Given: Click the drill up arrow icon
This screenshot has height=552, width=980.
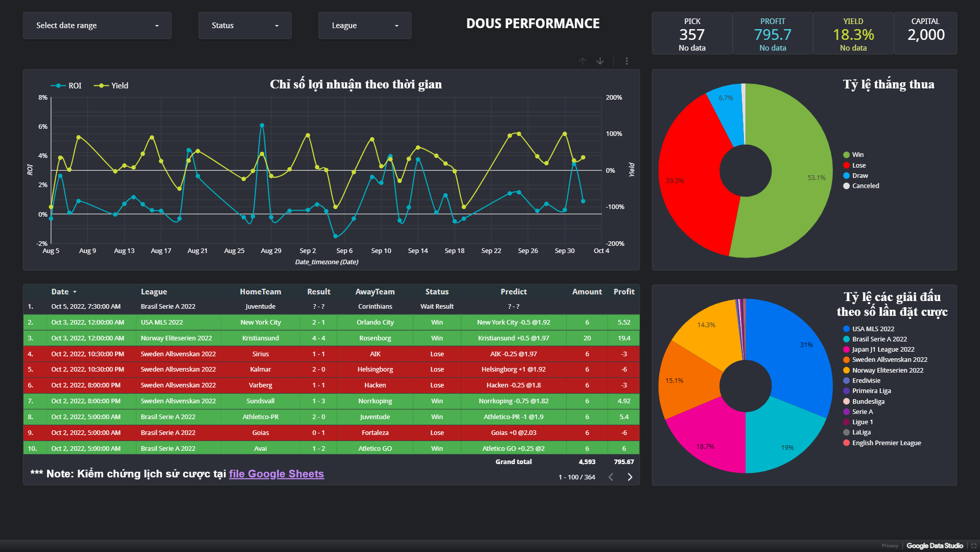Looking at the screenshot, I should click(582, 61).
